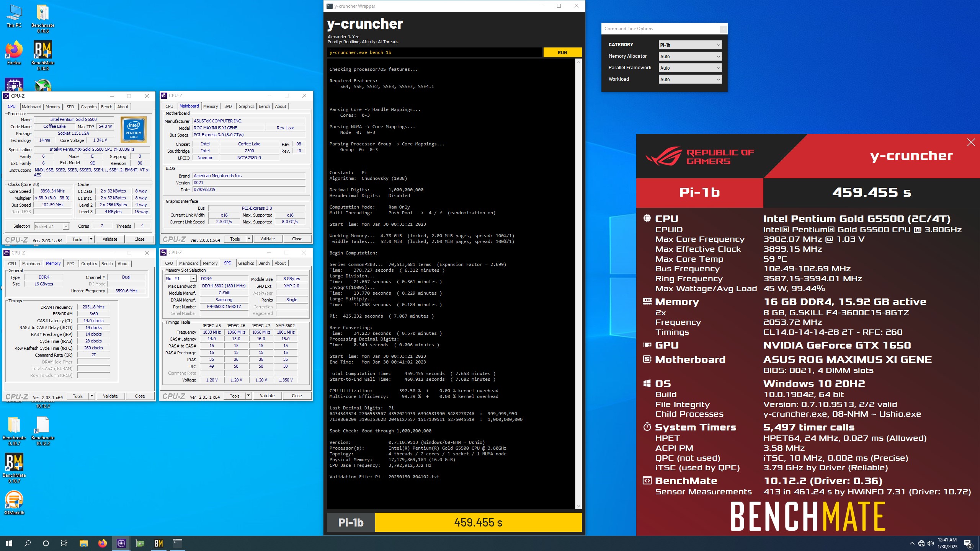The height and width of the screenshot is (551, 980).
Task: Launch the BenchMate 0.10.8 desktop shortcut
Action: pyautogui.click(x=43, y=55)
